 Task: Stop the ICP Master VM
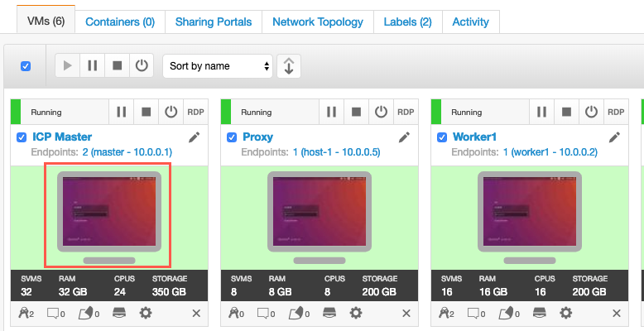[x=147, y=112]
